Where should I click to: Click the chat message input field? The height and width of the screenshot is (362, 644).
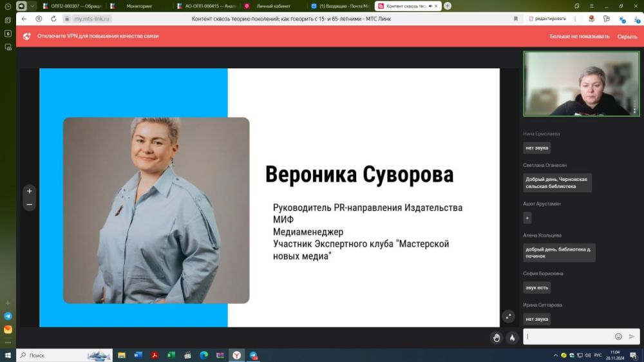(569, 336)
